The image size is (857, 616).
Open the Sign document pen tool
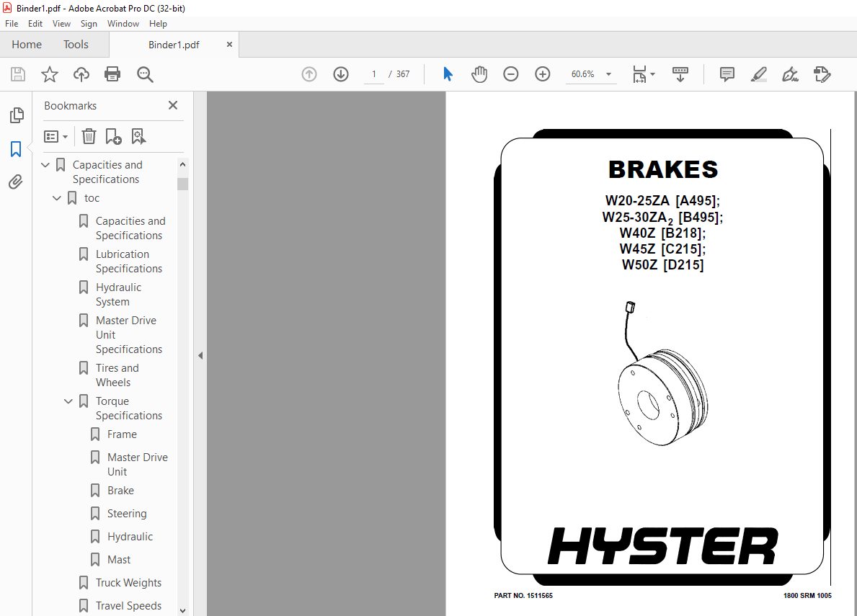click(x=790, y=74)
